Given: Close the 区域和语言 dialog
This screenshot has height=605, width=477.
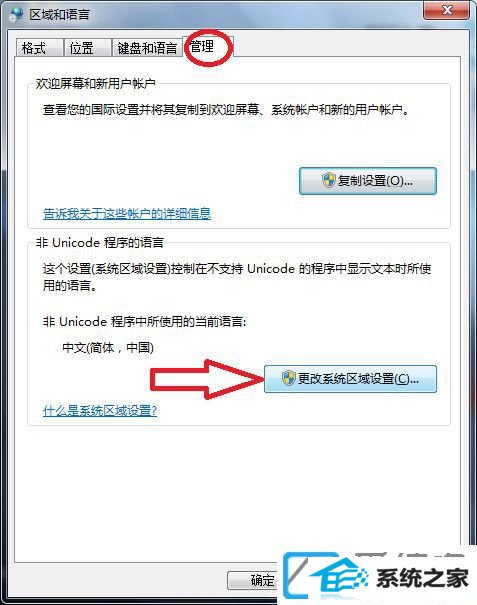Looking at the screenshot, I should coord(447,10).
